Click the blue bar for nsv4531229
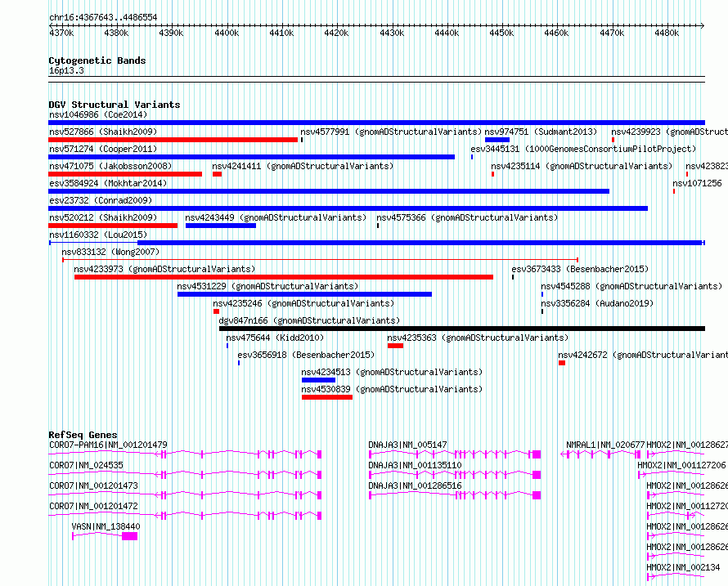Viewport: 728px width, 586px height. click(x=304, y=294)
